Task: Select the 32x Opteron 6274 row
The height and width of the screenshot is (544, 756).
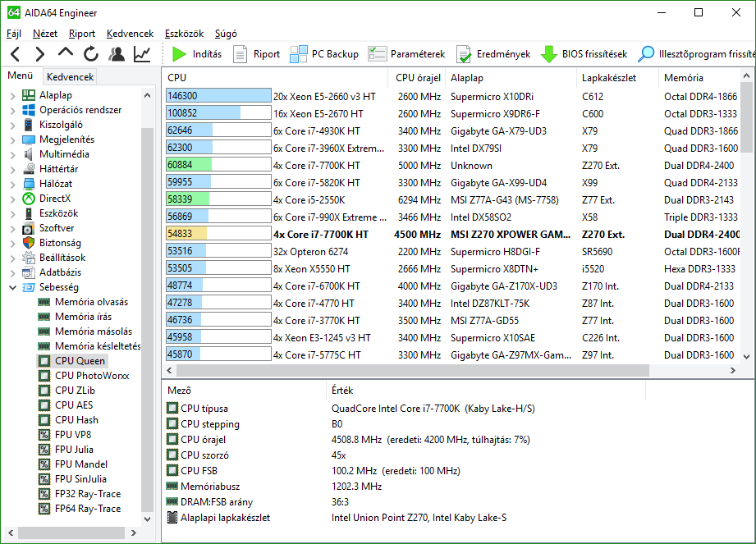Action: [453, 252]
